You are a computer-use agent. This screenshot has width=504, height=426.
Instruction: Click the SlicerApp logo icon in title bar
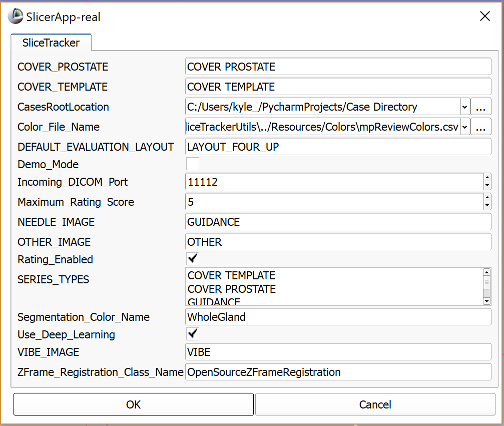click(x=15, y=17)
